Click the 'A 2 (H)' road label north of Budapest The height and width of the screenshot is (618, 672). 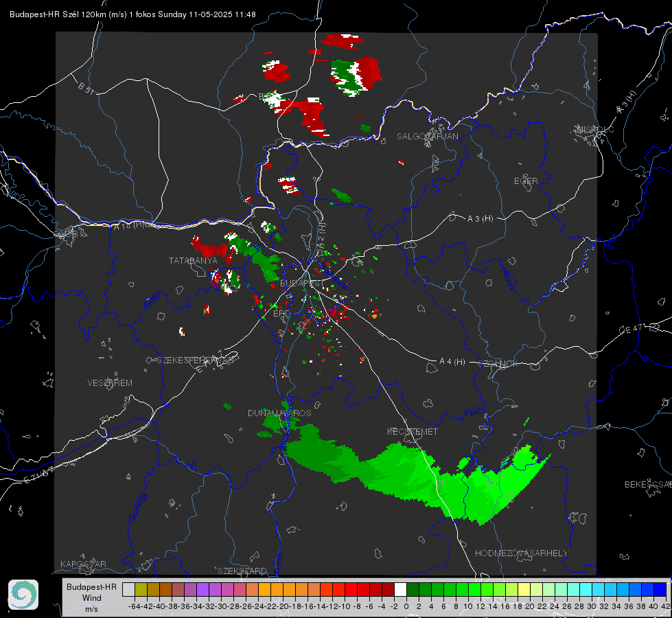321,236
